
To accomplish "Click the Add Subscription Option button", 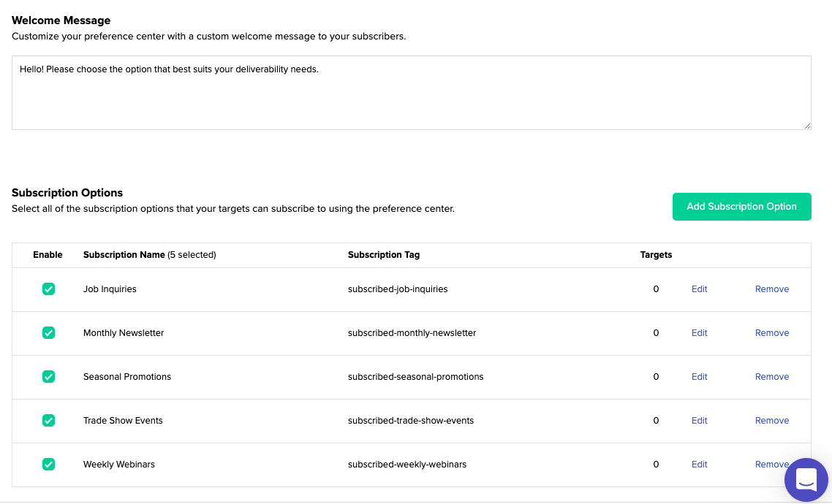I will pos(742,207).
